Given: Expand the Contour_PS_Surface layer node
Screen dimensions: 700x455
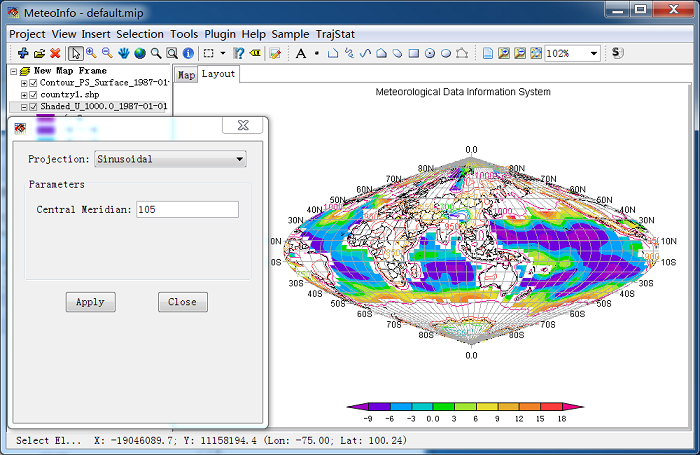Looking at the screenshot, I should [24, 83].
